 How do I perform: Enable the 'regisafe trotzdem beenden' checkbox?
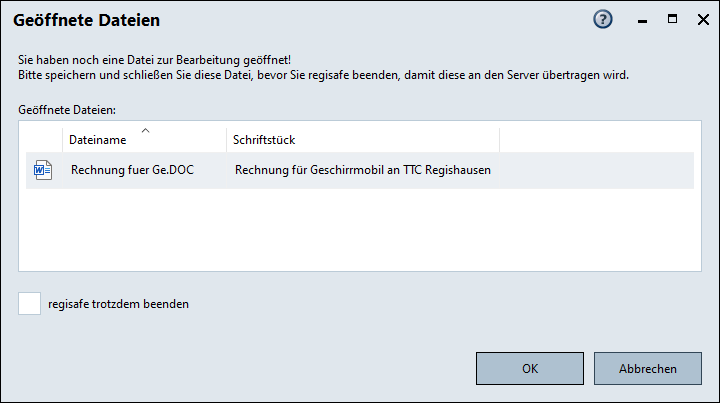pos(30,303)
